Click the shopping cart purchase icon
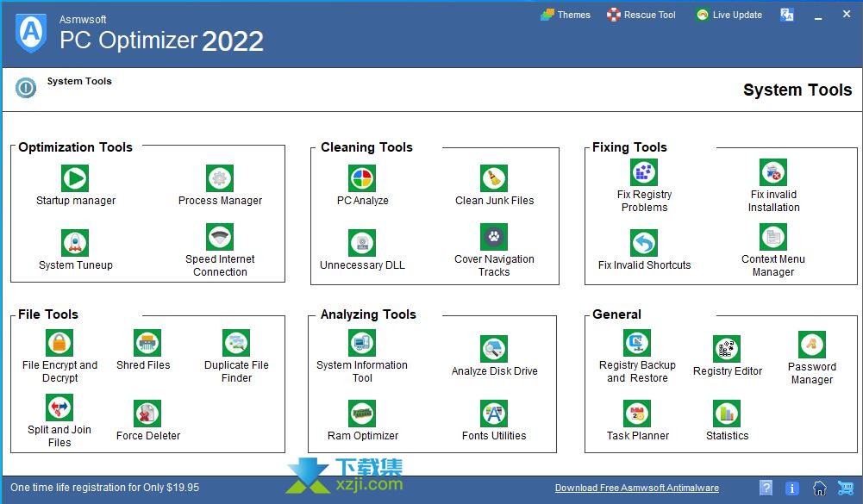This screenshot has height=504, width=863. click(x=846, y=488)
